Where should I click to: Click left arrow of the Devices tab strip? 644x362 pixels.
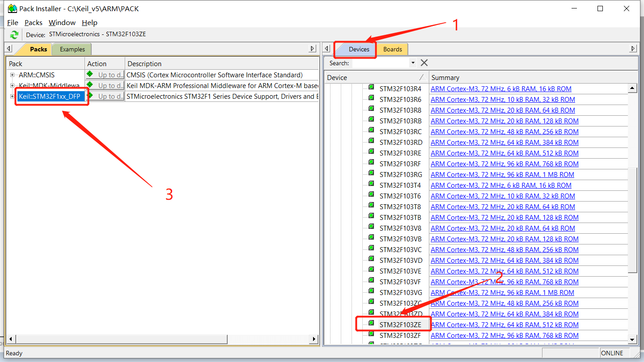[x=327, y=49]
